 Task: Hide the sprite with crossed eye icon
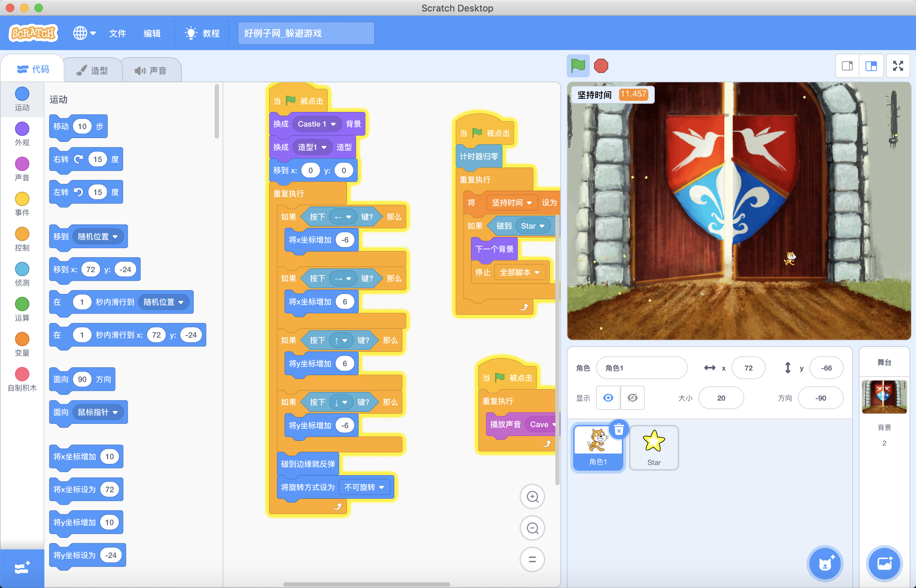pos(633,398)
